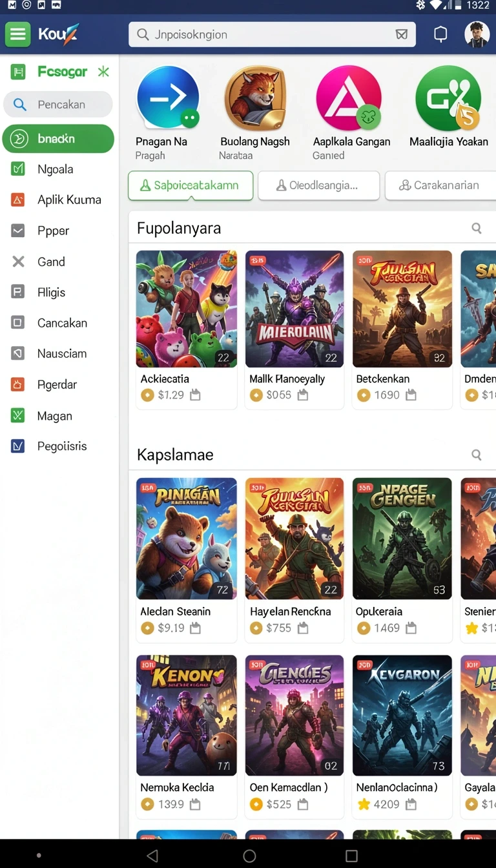Open the Oen Kamacdlan game cover

pyautogui.click(x=294, y=715)
